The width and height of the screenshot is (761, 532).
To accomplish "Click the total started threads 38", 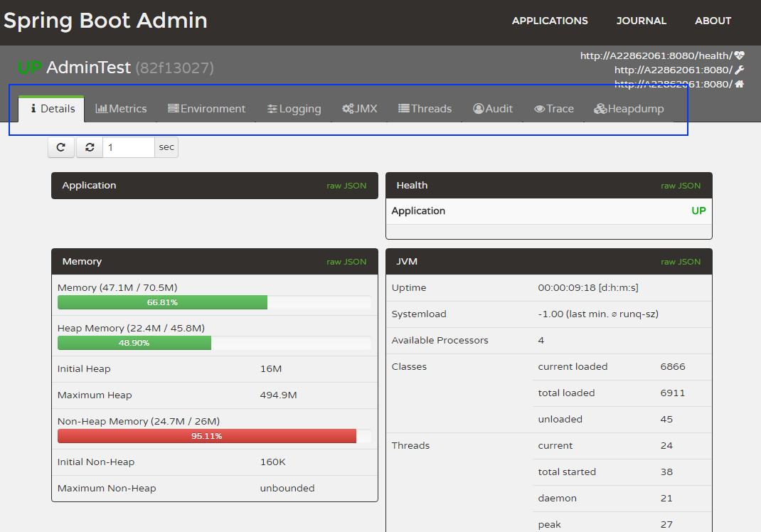I will point(666,472).
